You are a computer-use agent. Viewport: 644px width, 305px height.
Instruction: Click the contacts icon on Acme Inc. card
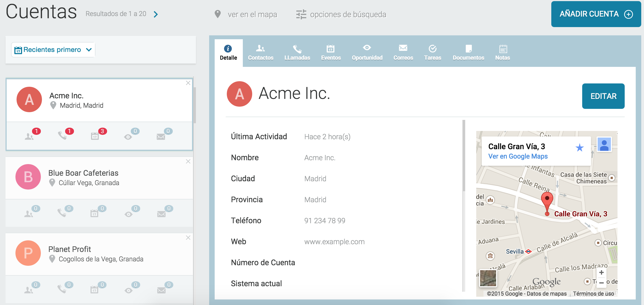pyautogui.click(x=29, y=136)
